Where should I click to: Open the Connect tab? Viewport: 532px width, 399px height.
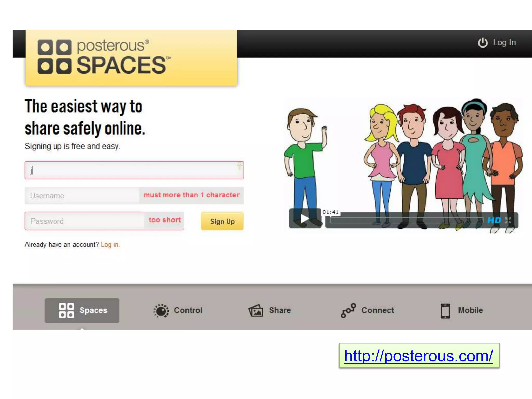tap(377, 310)
